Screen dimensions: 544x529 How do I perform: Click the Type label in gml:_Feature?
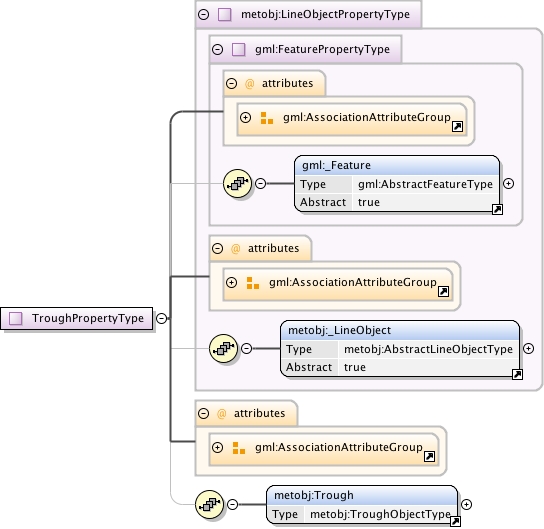coord(313,184)
